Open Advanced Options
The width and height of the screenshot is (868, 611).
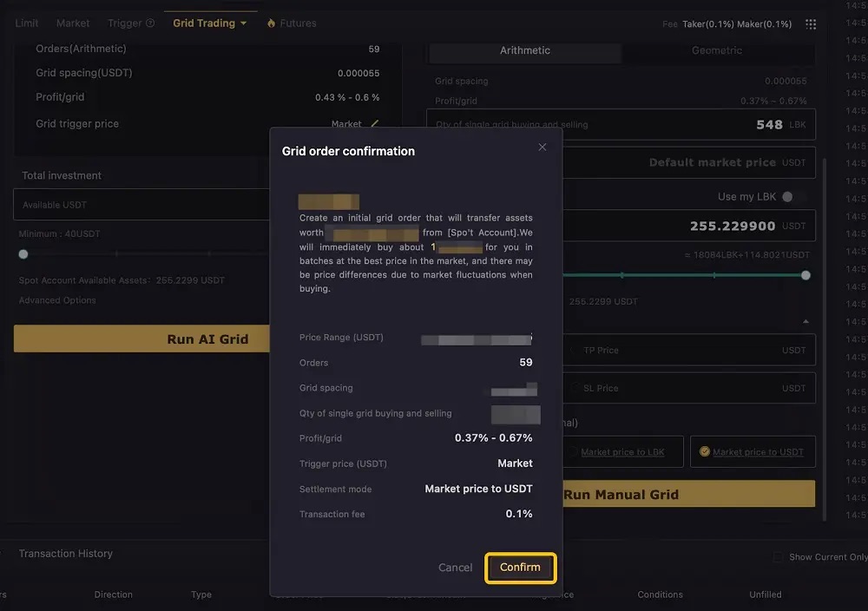(57, 300)
